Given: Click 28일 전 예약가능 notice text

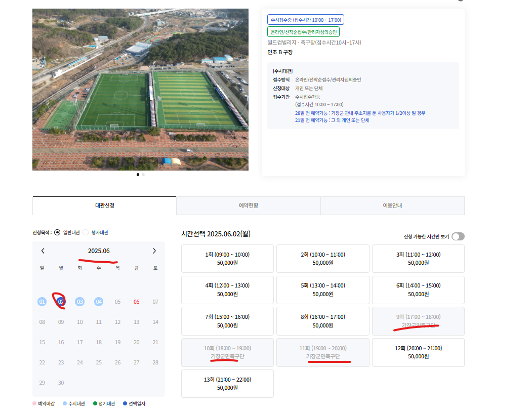Looking at the screenshot, I should click(360, 113).
